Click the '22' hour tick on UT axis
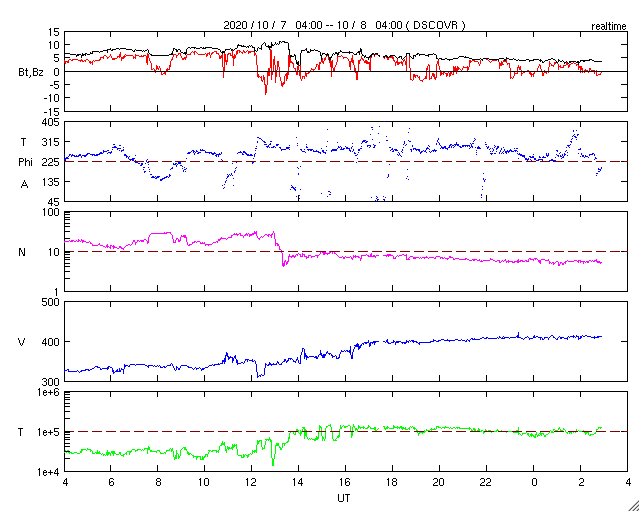Viewport: 640px width, 512px height. point(486,483)
